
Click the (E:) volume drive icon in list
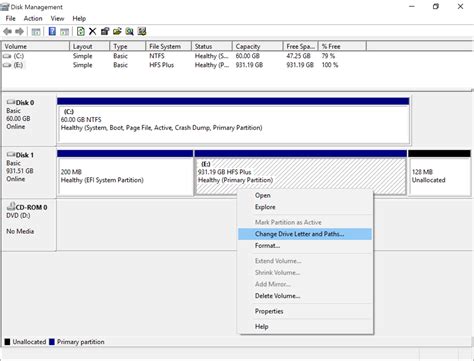tap(7, 65)
